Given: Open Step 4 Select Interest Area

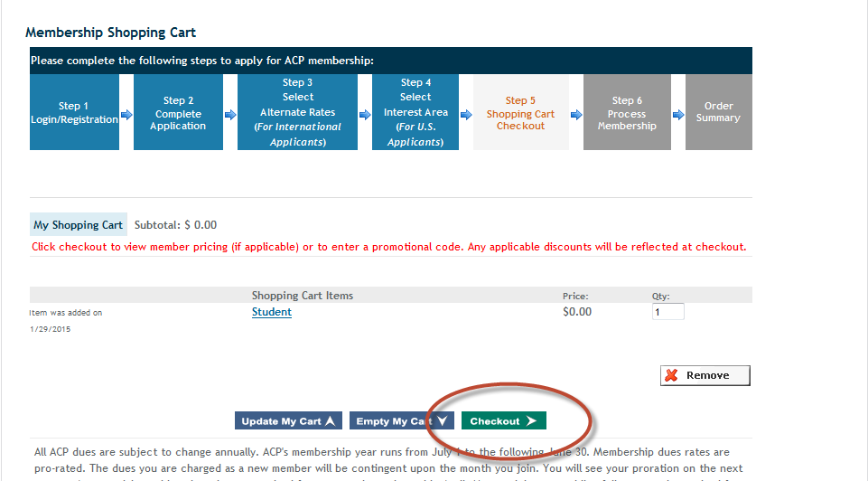Looking at the screenshot, I should (x=415, y=112).
